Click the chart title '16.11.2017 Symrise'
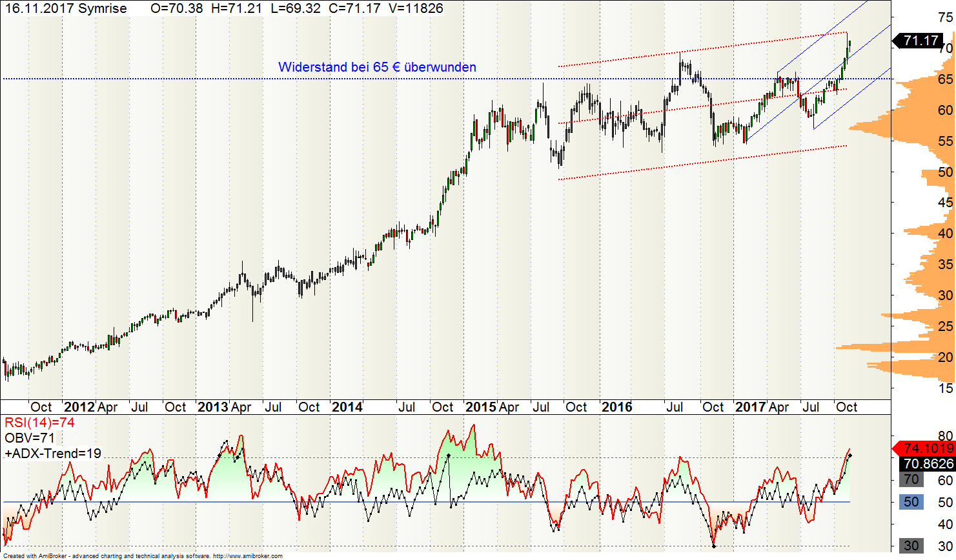Viewport: 956px width, 560px height. [x=66, y=8]
